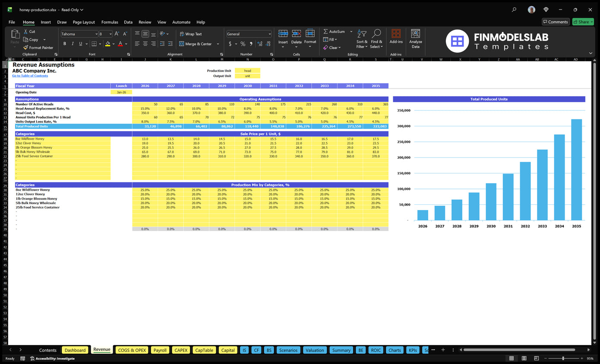The height and width of the screenshot is (364, 600).
Task: Follow the Go to Table of Contents link
Action: [x=30, y=76]
